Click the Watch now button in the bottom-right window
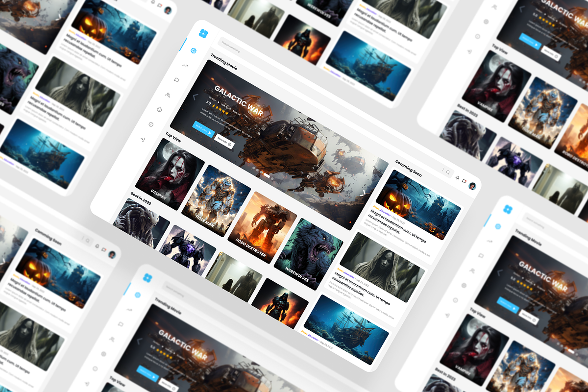Viewport: 588px width, 392px height. tap(508, 305)
